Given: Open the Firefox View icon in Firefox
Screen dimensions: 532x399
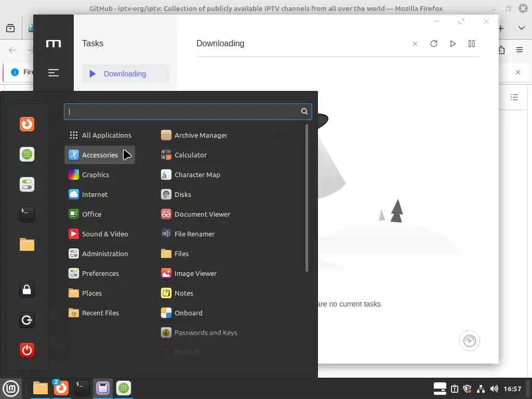Looking at the screenshot, I should (10, 28).
